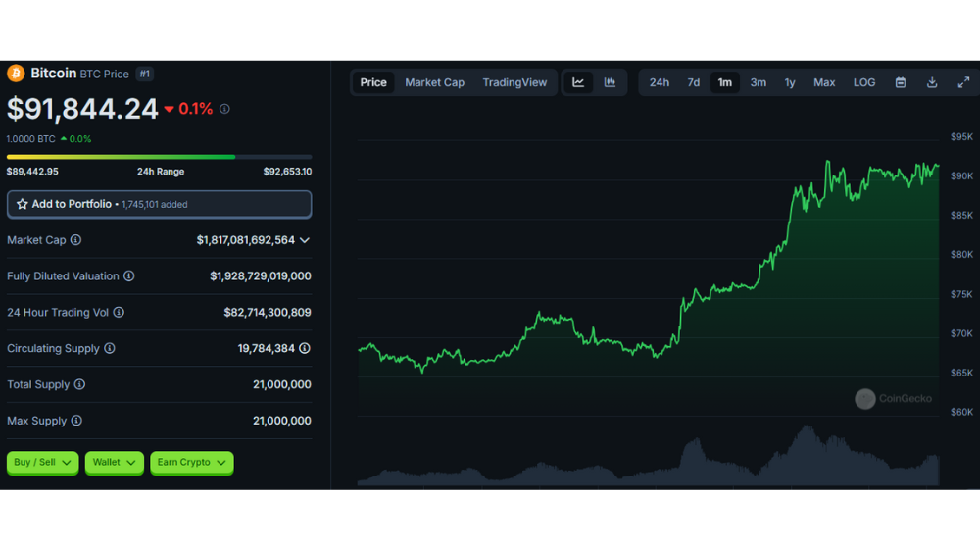Open the Wallet dropdown

click(115, 463)
